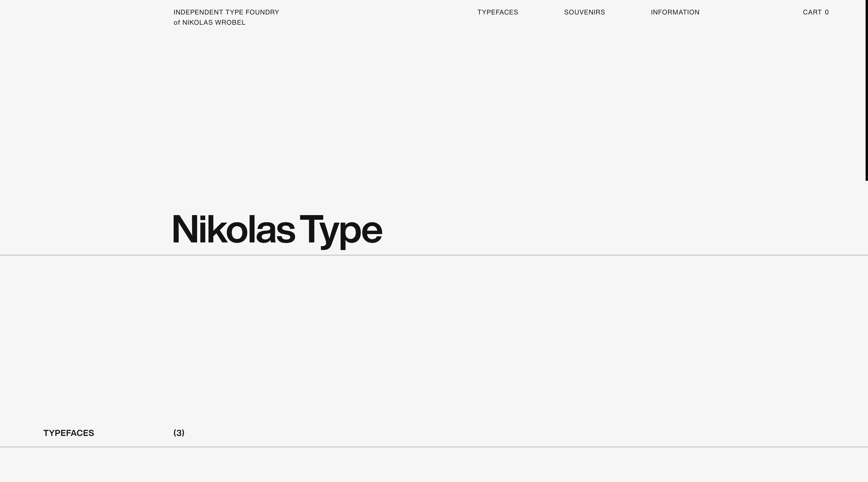
Task: Click the word "CART" in the top bar
Action: [x=812, y=12]
